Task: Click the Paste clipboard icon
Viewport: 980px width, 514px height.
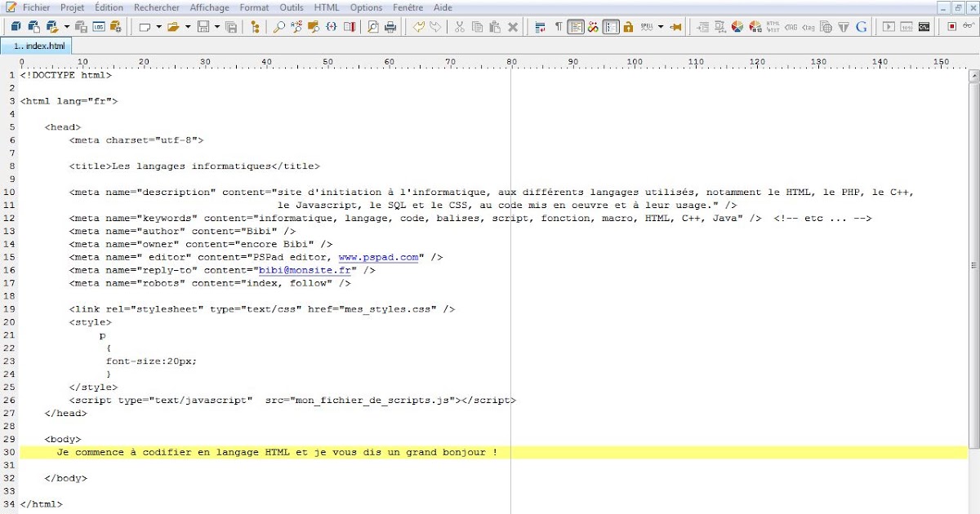Action: point(495,27)
